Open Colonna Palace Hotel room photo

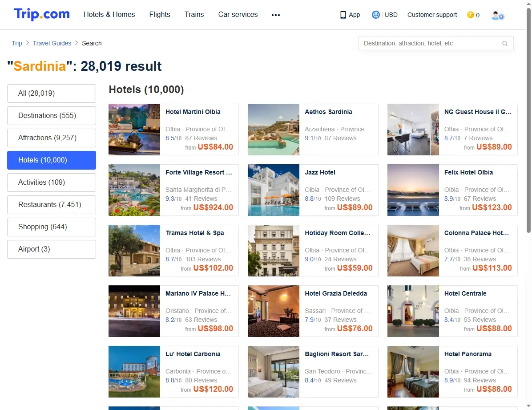[413, 250]
